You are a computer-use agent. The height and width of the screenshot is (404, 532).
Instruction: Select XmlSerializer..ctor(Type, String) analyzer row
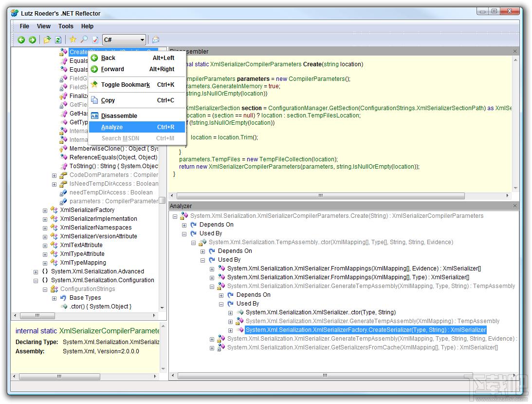(321, 312)
